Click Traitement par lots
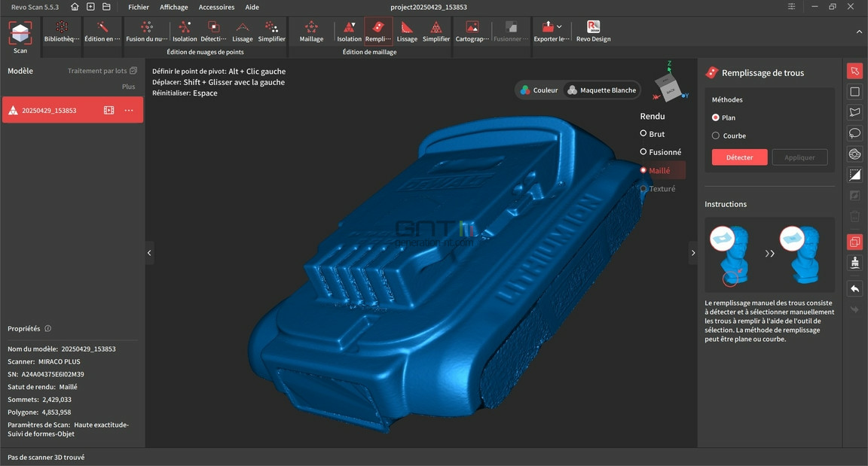This screenshot has width=868, height=466. click(102, 71)
